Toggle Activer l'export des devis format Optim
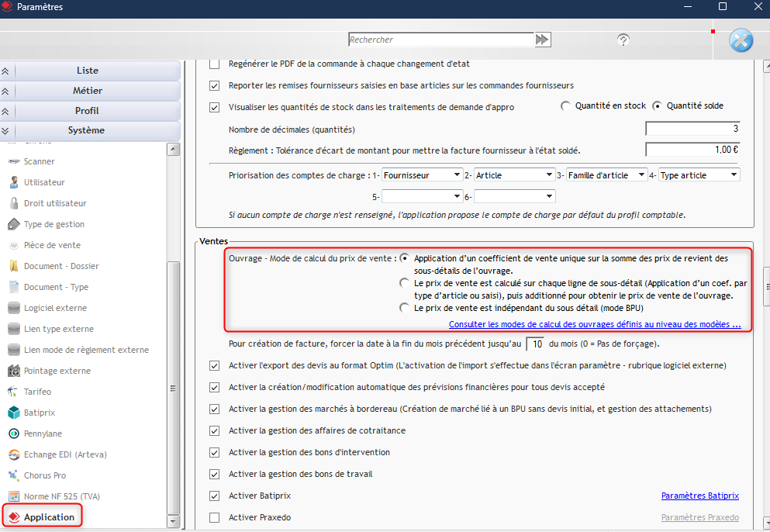This screenshot has height=532, width=770. click(215, 365)
